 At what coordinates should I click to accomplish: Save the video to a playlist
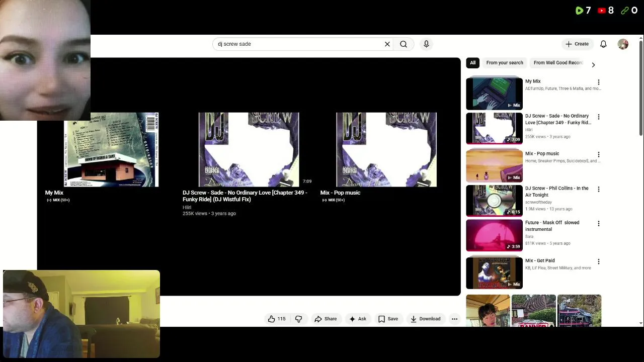point(388,319)
